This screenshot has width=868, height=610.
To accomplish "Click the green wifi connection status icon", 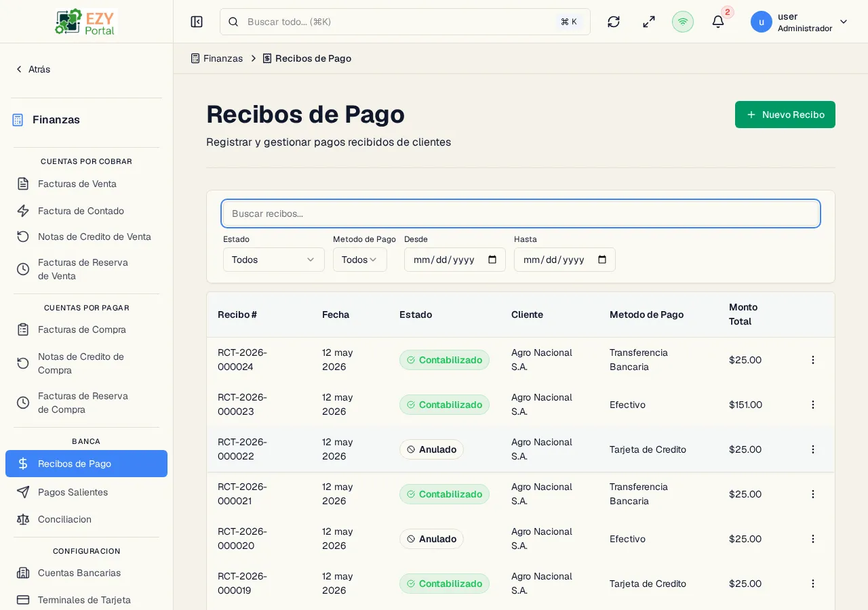I will [x=683, y=22].
